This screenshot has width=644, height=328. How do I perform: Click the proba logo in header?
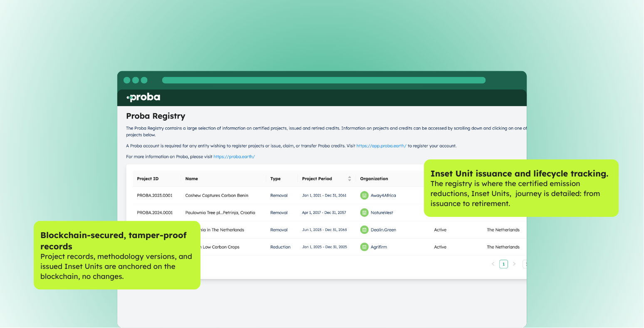pyautogui.click(x=143, y=97)
